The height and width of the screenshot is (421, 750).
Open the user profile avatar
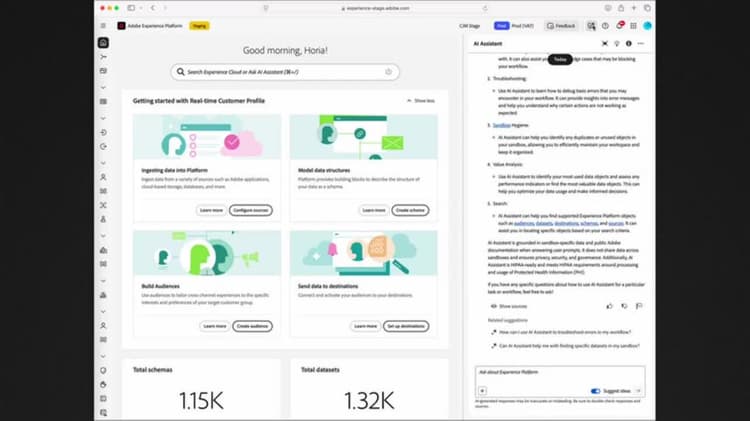(647, 26)
